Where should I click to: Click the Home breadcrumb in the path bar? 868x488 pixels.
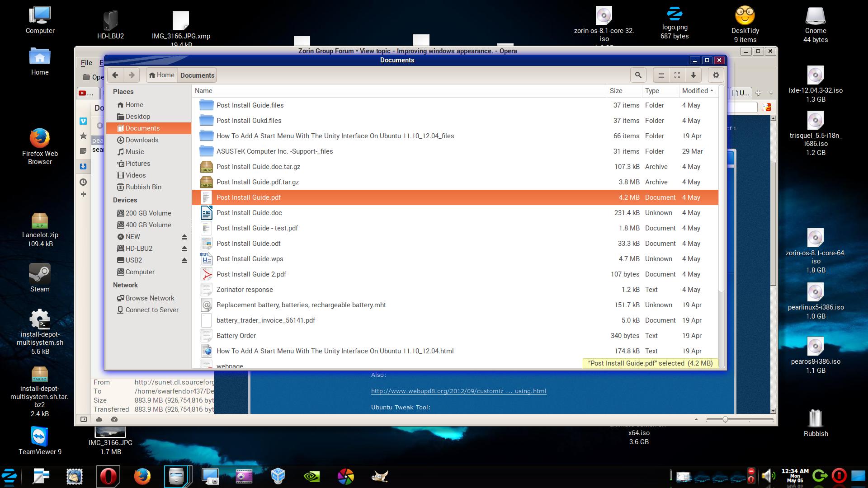[x=162, y=75]
